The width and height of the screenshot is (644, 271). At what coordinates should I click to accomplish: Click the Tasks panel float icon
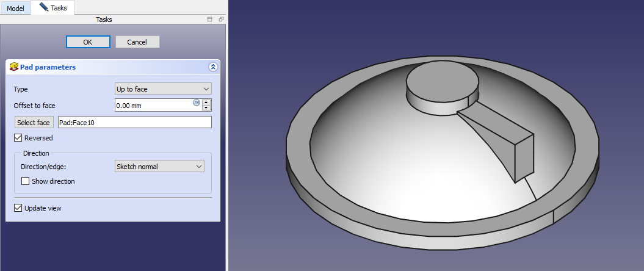[x=221, y=20]
